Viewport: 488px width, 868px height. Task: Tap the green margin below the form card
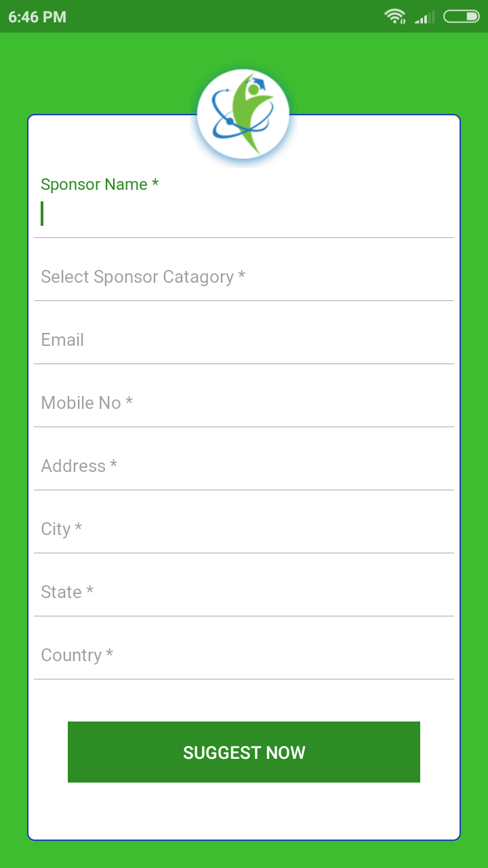click(244, 854)
